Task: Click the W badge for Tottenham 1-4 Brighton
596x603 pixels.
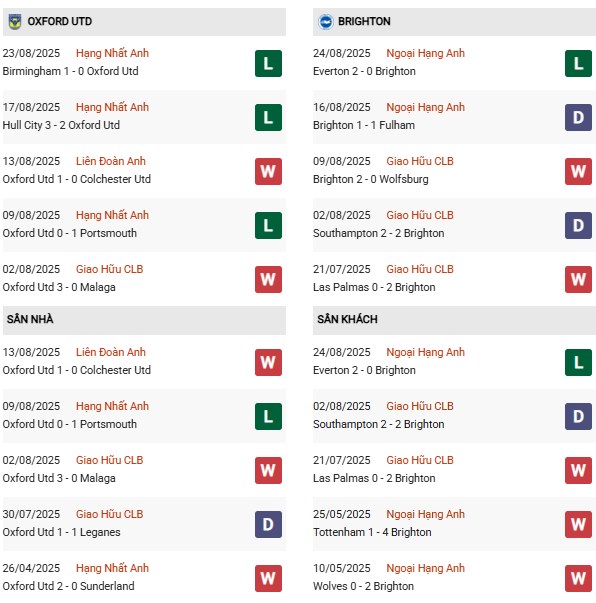Action: click(578, 524)
